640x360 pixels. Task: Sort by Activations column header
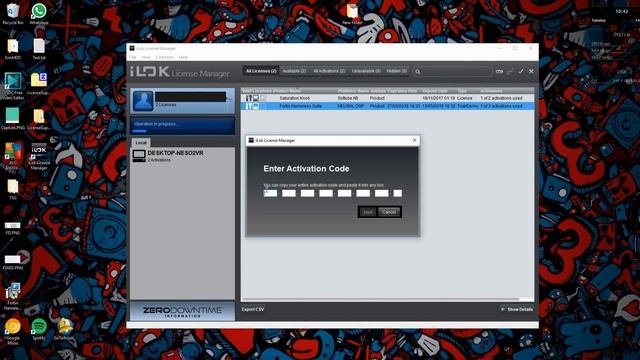491,91
